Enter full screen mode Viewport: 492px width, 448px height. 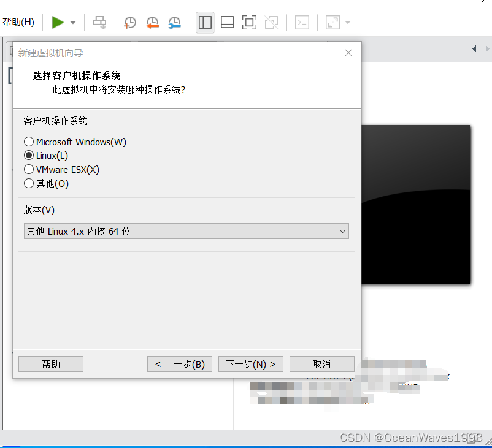pos(250,23)
